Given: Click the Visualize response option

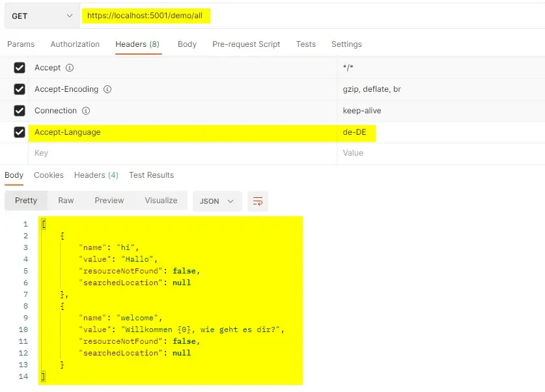Looking at the screenshot, I should click(161, 201).
